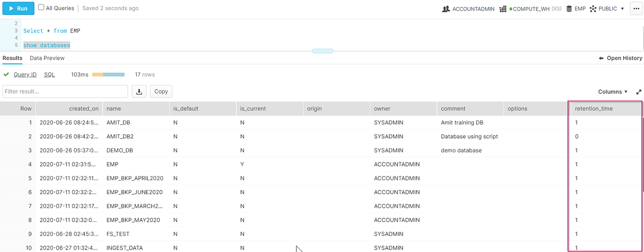Sort by the retention_time column header

[606, 108]
